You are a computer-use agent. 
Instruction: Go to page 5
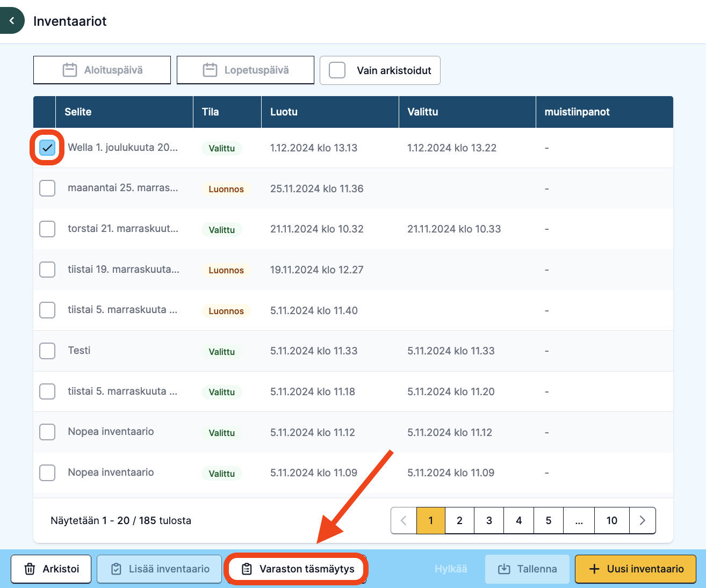click(x=549, y=520)
